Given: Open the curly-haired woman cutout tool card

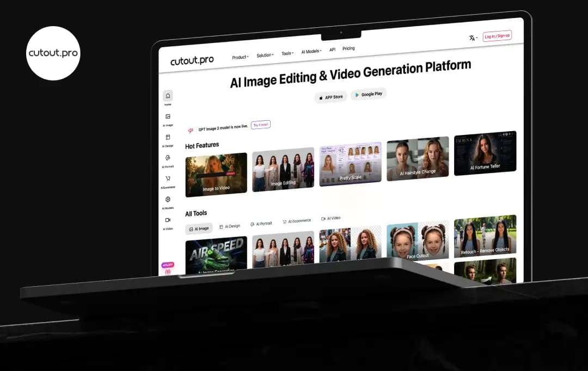Looking at the screenshot, I should tap(350, 244).
